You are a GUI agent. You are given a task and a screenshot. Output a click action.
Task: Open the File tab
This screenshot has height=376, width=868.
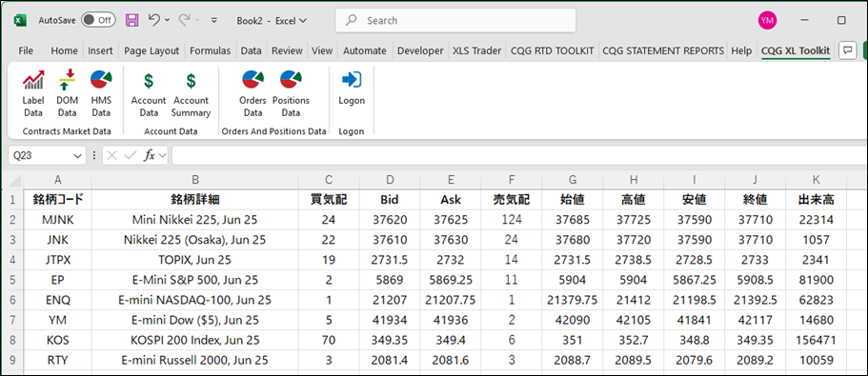[x=26, y=50]
